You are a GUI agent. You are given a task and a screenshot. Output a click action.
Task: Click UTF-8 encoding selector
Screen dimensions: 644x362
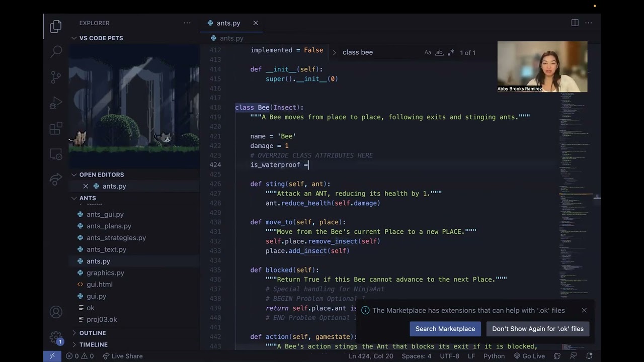pos(450,356)
